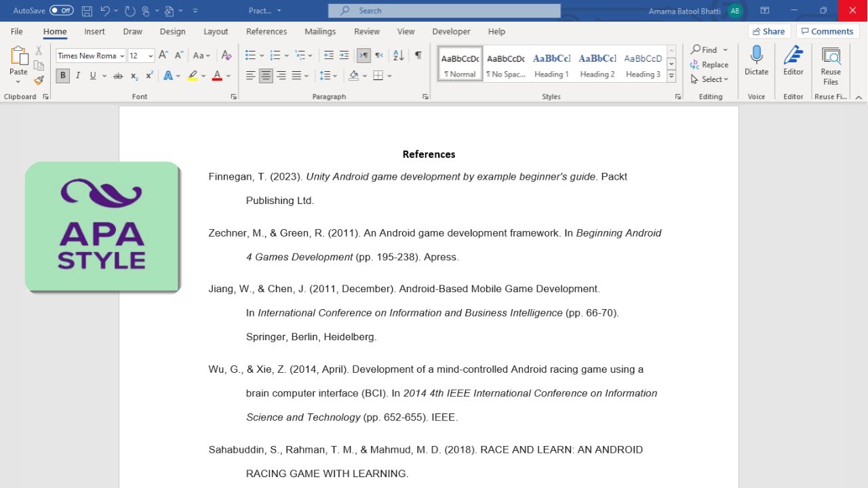Apply paragraph shading fill color

[353, 76]
